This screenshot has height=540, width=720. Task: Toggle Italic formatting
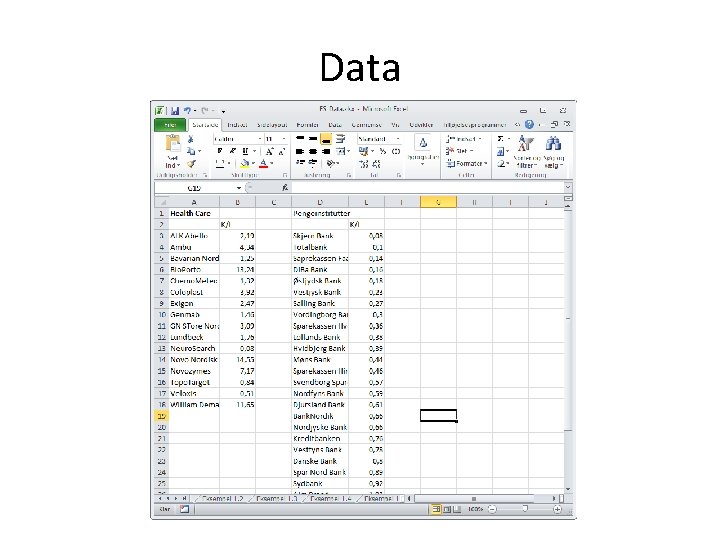[232, 151]
